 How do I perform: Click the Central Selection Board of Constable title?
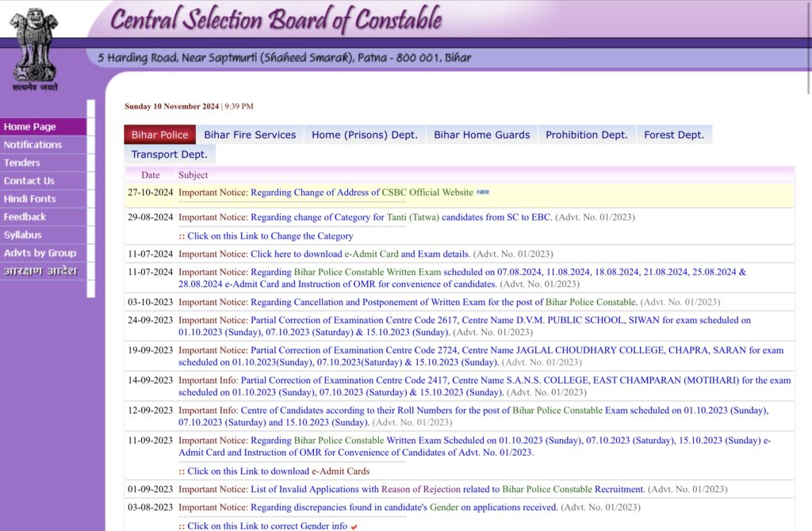(x=276, y=20)
